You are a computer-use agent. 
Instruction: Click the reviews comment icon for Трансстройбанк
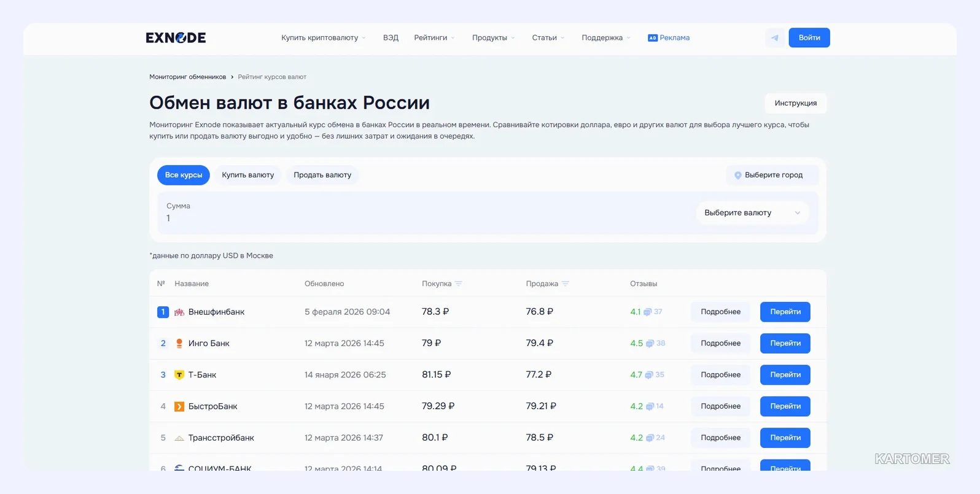click(650, 438)
